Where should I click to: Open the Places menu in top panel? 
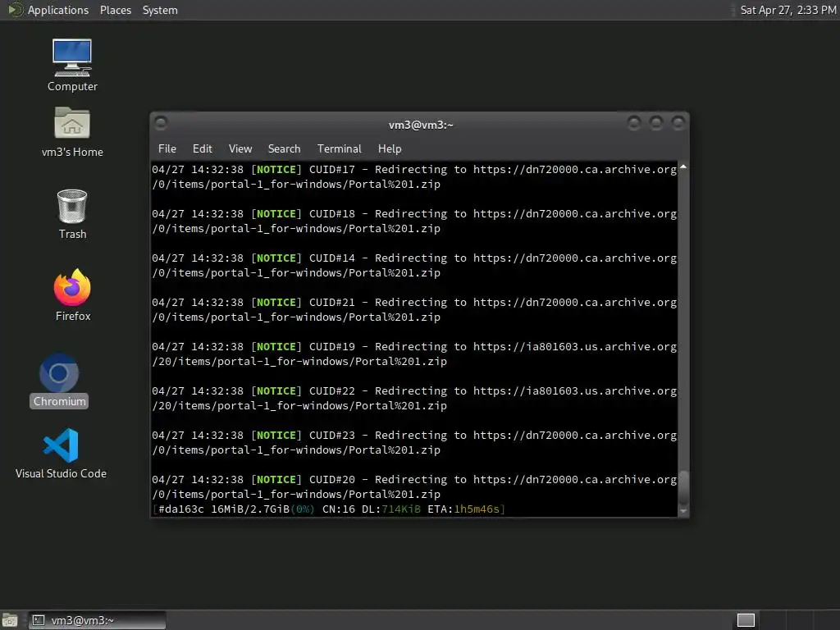[x=115, y=10]
